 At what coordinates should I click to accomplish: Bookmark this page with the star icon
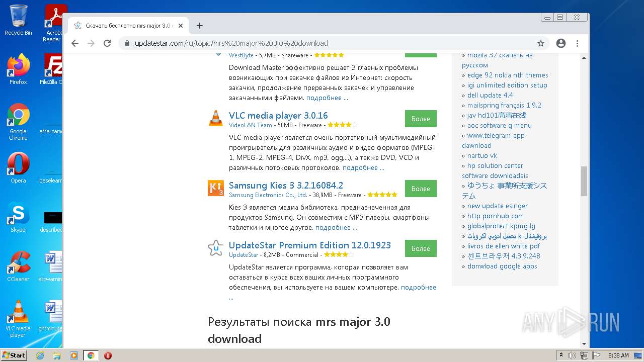[541, 43]
